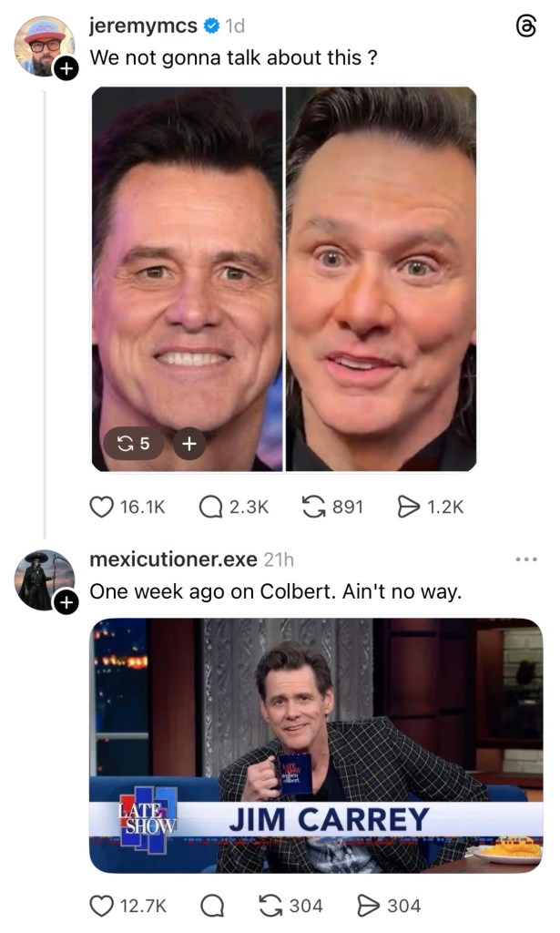Open the Threads logo icon
Image resolution: width=560 pixels, height=933 pixels.
click(525, 28)
